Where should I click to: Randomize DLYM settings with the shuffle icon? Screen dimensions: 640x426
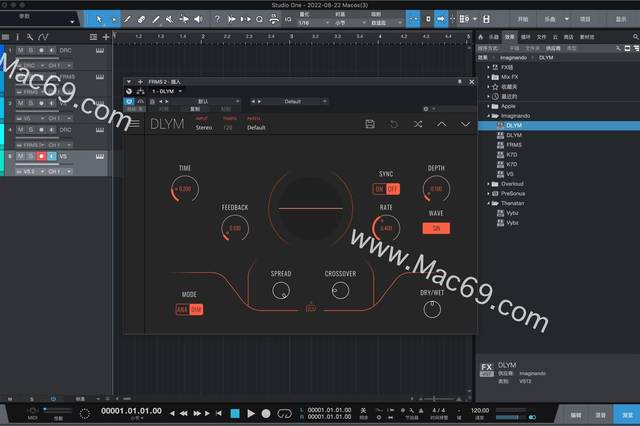418,124
